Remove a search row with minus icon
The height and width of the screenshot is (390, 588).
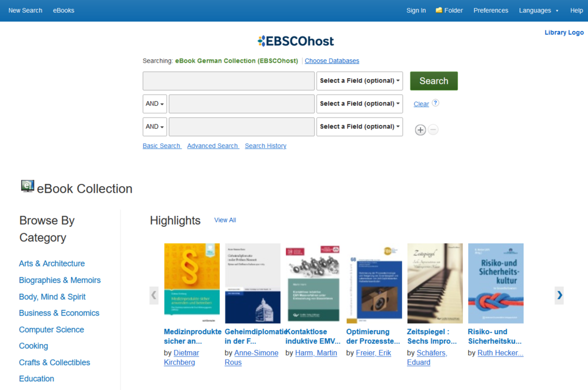pos(433,130)
